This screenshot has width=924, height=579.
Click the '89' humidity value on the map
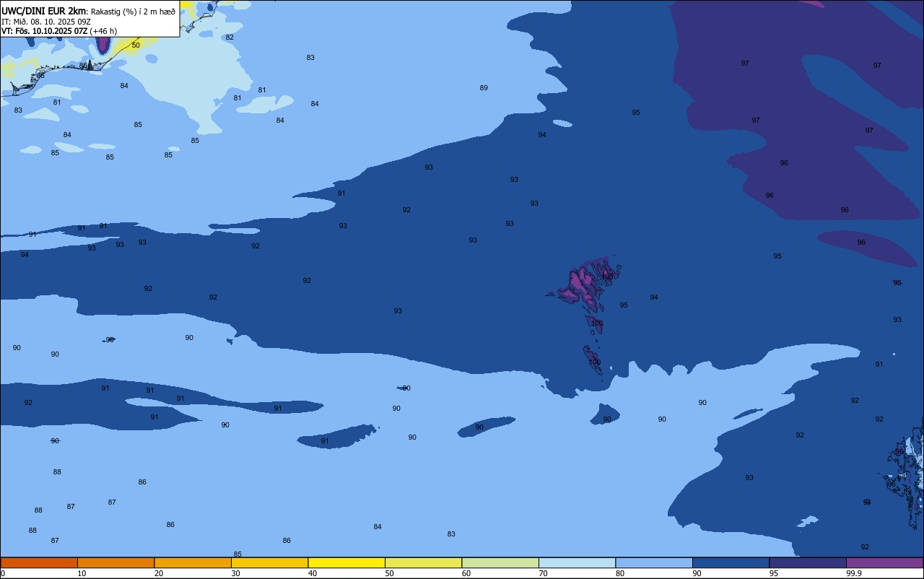(x=484, y=88)
